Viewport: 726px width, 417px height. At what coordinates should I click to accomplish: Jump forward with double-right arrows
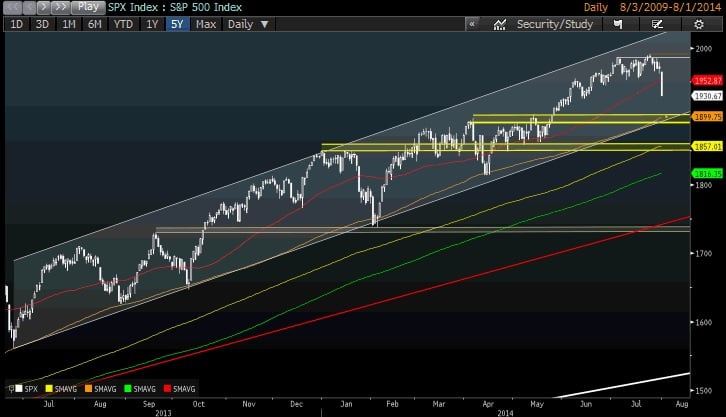point(60,7)
